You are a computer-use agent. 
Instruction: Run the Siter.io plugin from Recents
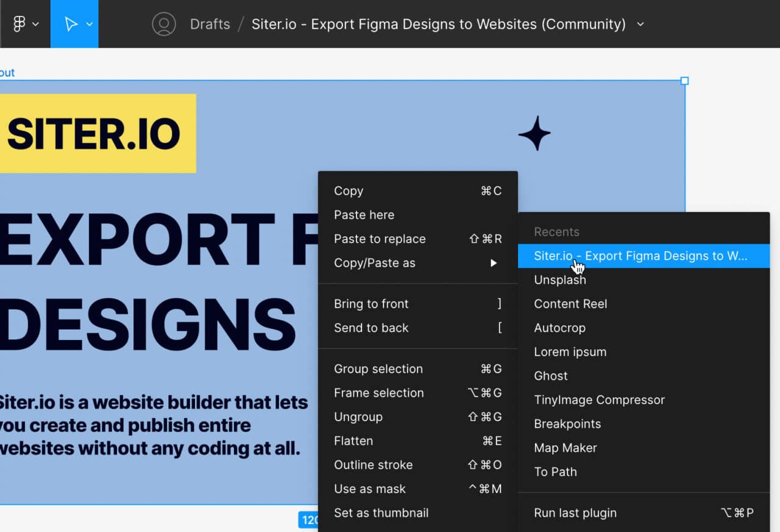(640, 256)
